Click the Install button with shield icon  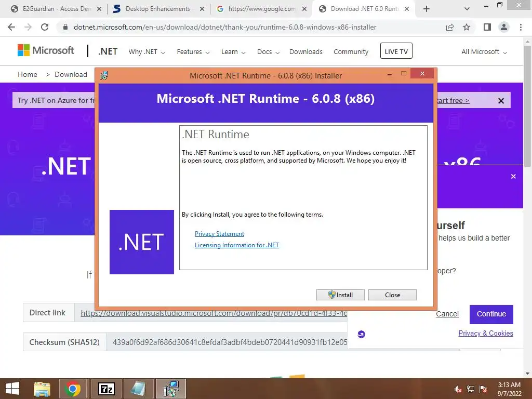coord(340,295)
